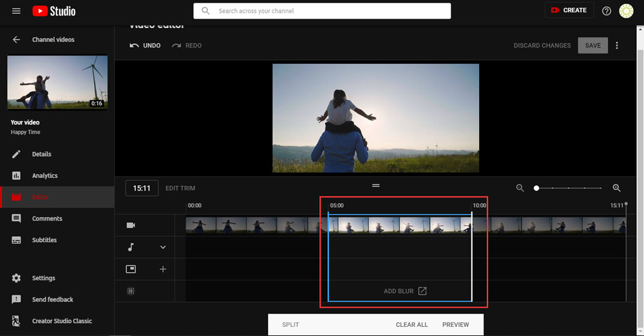Click the white trim end handle
The image size is (644, 336).
471,257
